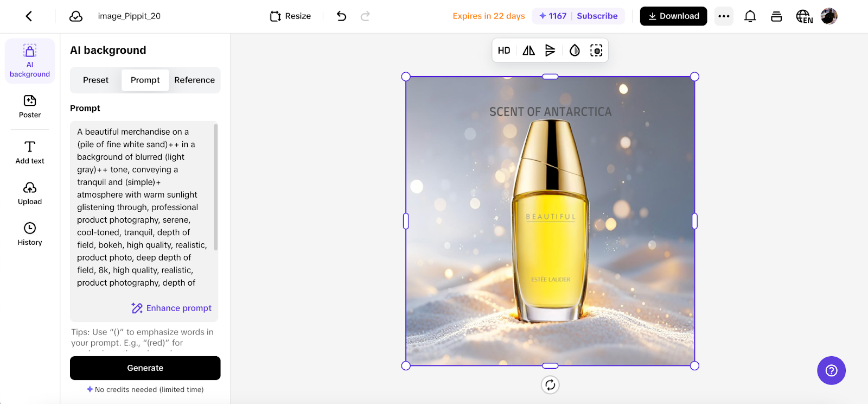Choose the Add text tool

[x=30, y=153]
